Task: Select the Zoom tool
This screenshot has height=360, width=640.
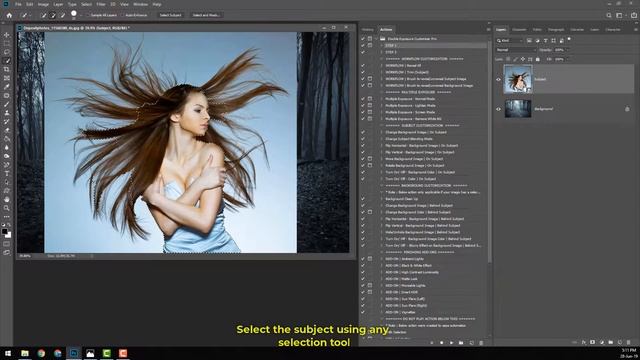Action: pos(7,208)
